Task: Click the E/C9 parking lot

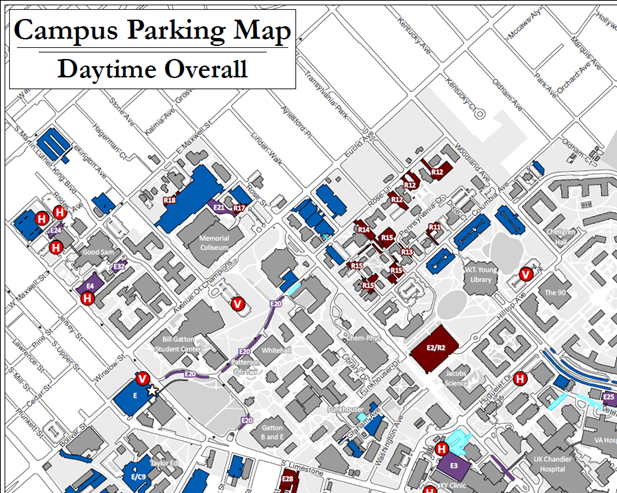Action: (138, 474)
